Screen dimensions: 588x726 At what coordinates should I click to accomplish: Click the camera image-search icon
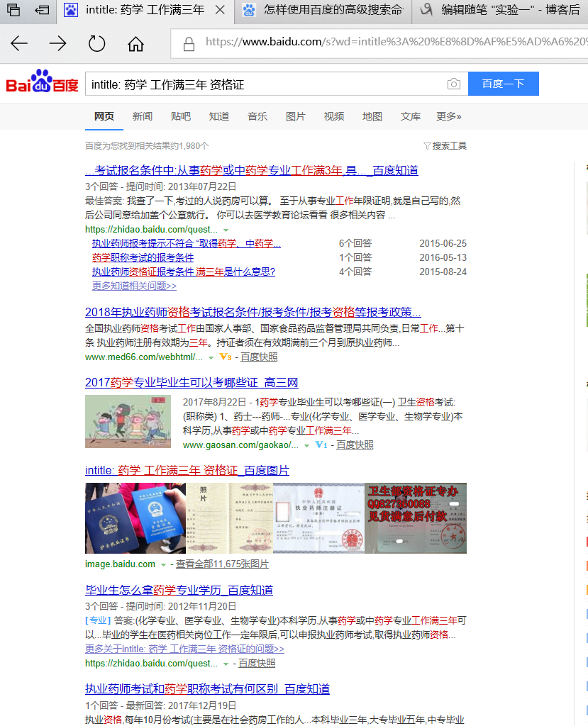(x=454, y=84)
